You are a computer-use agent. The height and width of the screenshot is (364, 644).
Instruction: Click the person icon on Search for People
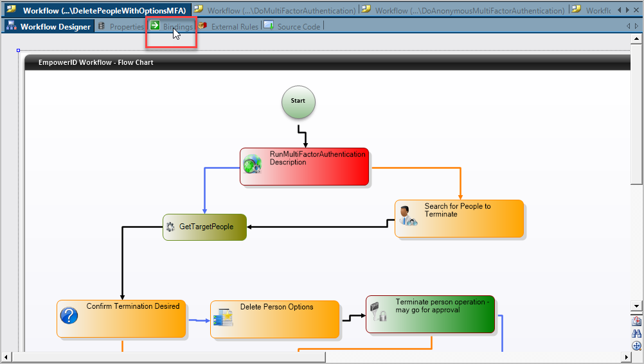click(x=407, y=216)
